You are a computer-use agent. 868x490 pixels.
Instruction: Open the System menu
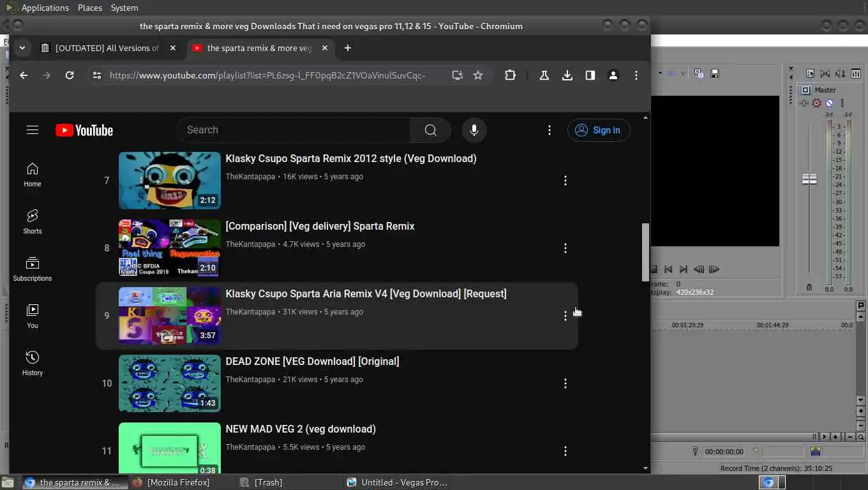(124, 8)
